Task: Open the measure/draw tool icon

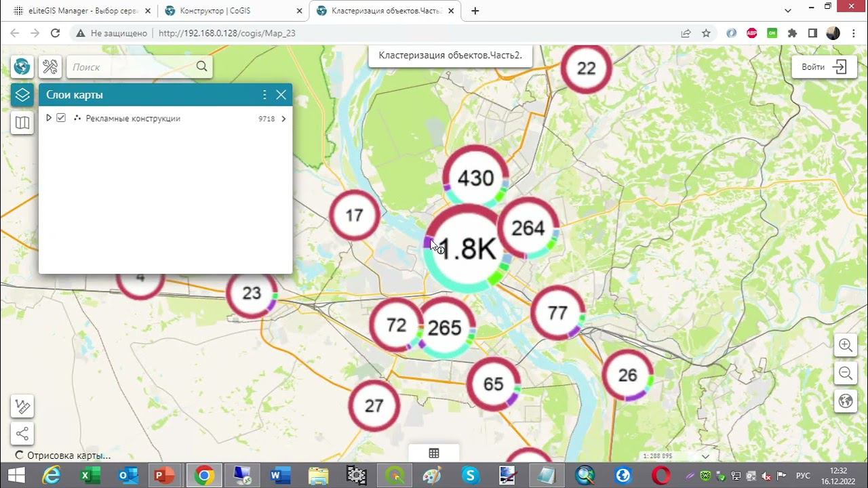Action: pyautogui.click(x=22, y=407)
